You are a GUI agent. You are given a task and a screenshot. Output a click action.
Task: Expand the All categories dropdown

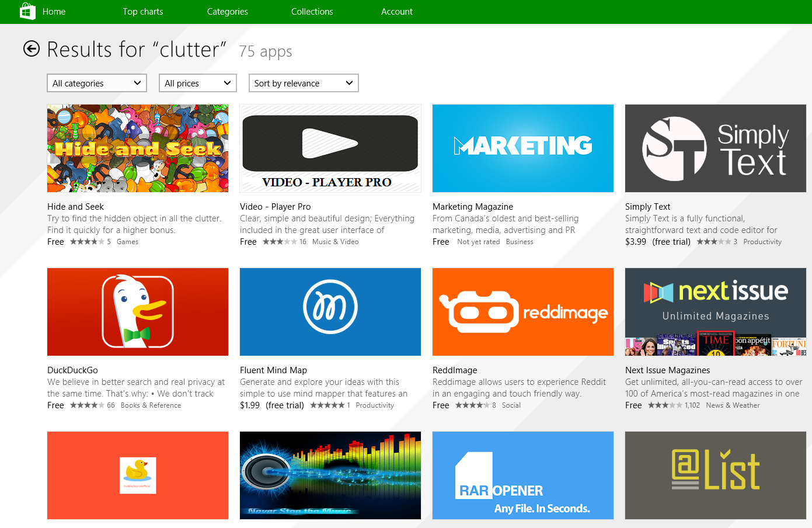97,83
